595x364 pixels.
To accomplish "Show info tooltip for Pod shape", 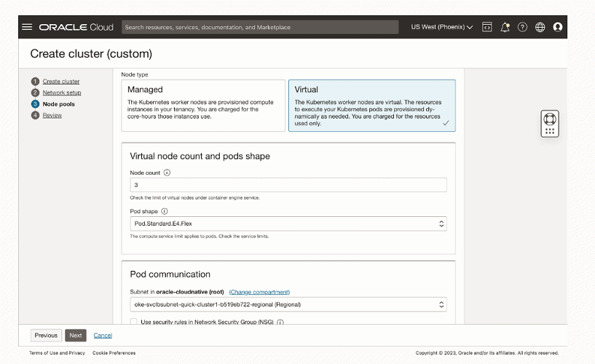I will pyautogui.click(x=165, y=211).
